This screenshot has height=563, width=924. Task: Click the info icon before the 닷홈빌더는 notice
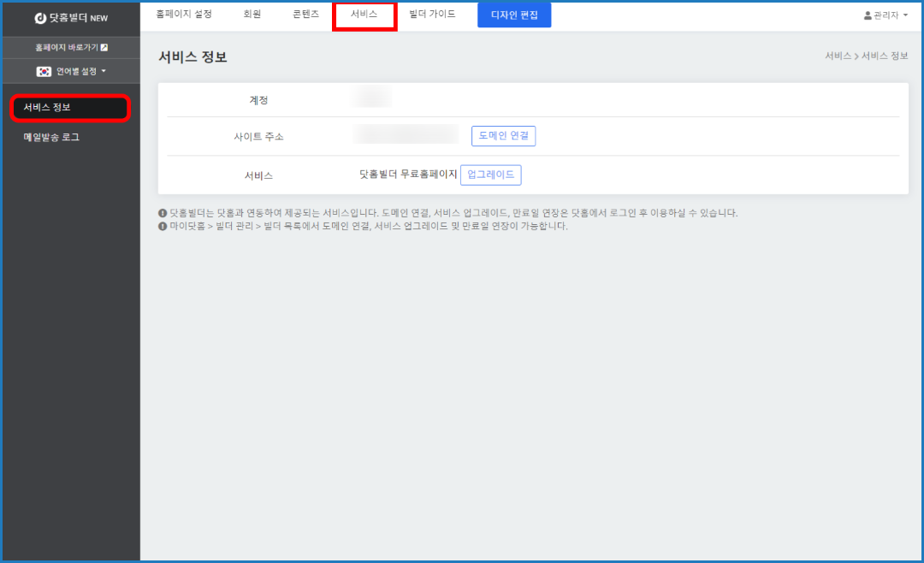pos(163,213)
